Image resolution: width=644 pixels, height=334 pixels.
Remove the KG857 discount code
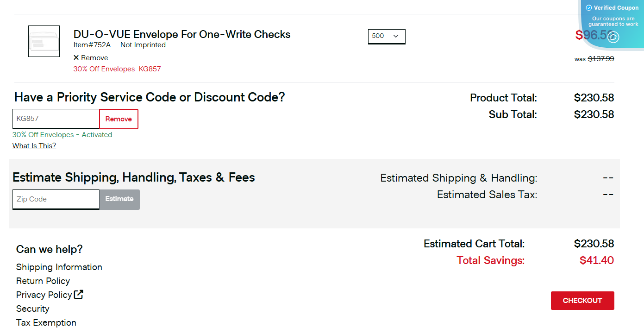pos(119,119)
